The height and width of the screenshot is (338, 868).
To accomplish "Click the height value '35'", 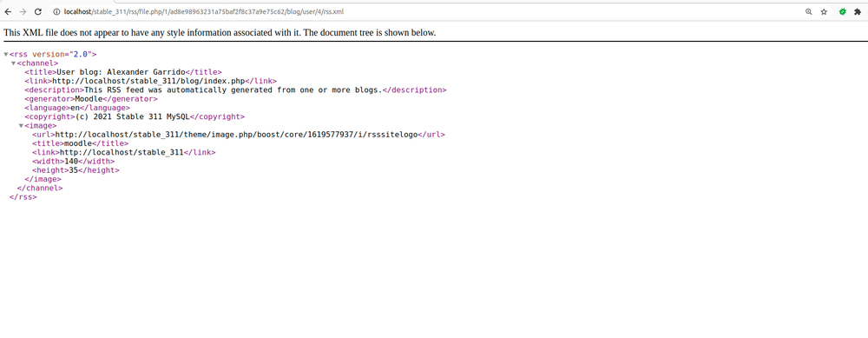I will click(x=74, y=170).
